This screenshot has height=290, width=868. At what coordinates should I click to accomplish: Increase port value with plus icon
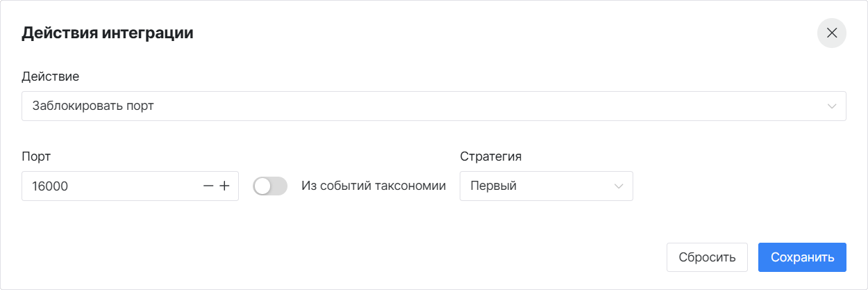(224, 186)
